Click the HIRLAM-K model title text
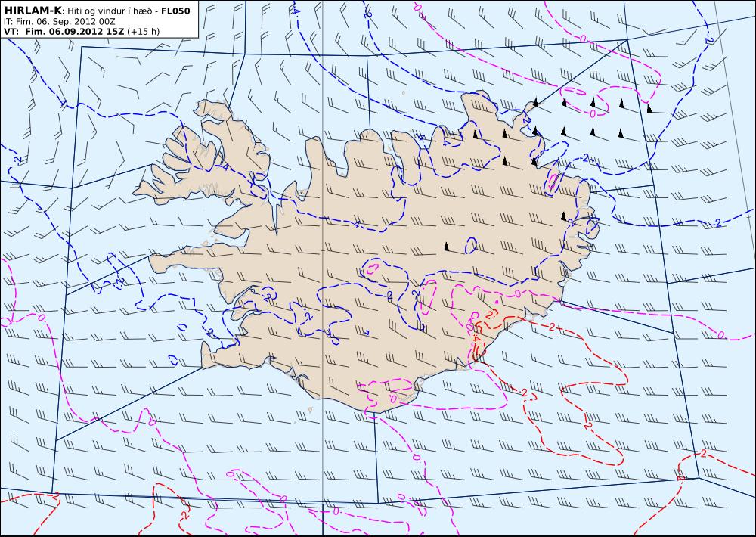Screen dimensions: 756x537 pos(33,11)
